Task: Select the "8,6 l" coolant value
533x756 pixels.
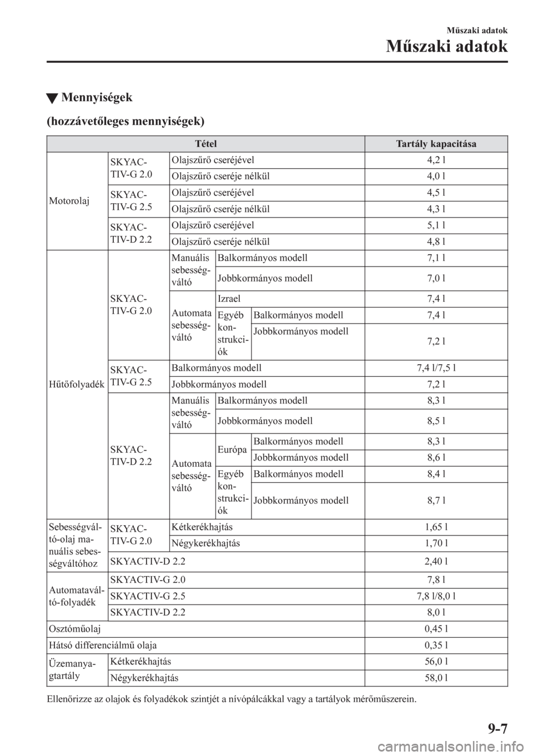Action: [436, 458]
